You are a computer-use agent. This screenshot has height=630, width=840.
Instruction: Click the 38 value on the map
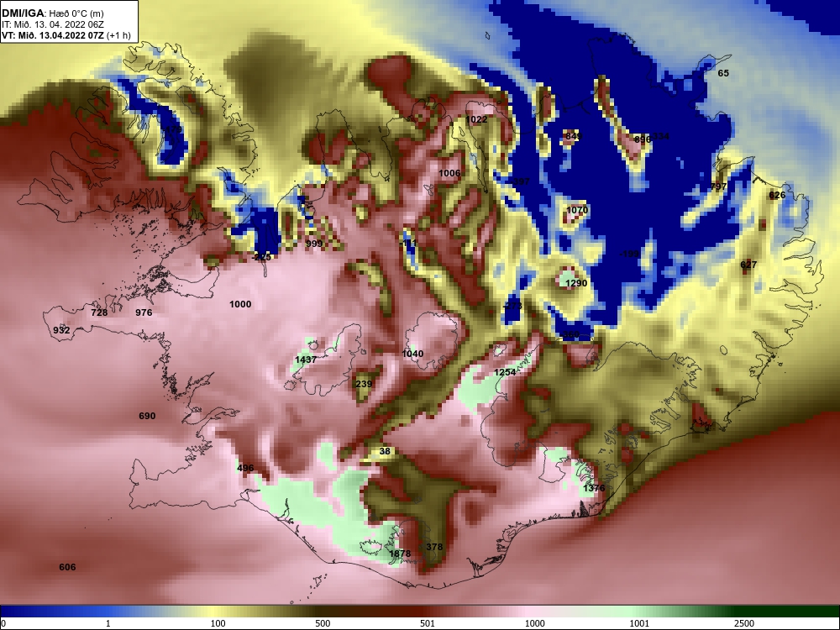385,451
